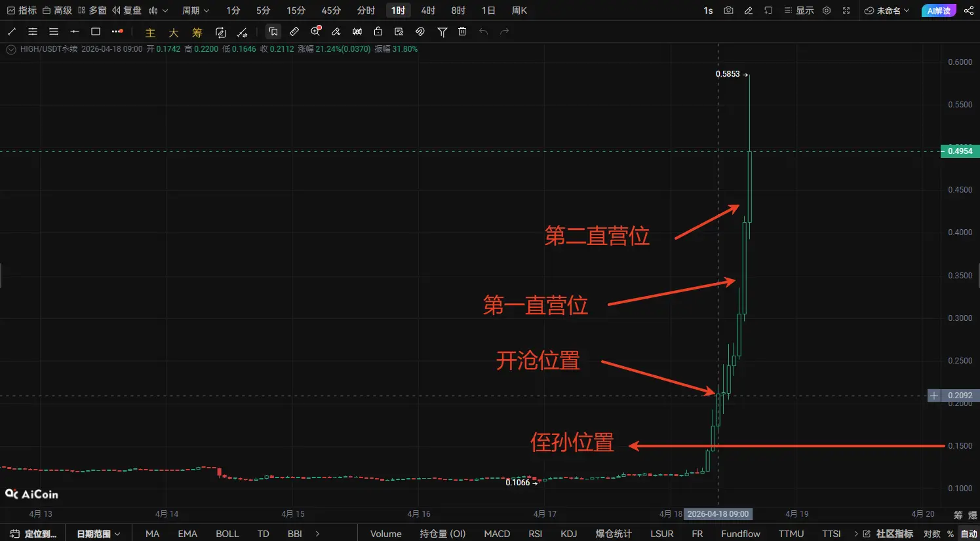The height and width of the screenshot is (541, 980).
Task: Toggle the MA indicator
Action: coord(153,534)
